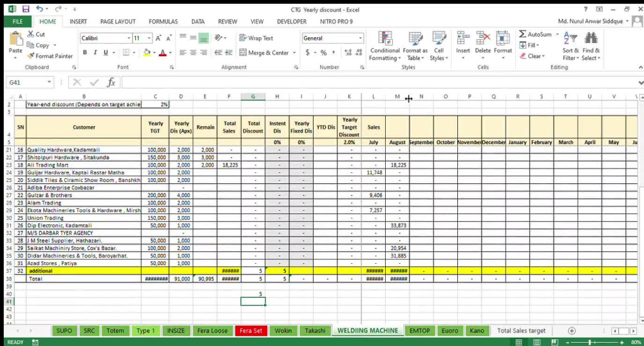Toggle Center horizontal alignment
The width and height of the screenshot is (644, 346).
click(193, 53)
